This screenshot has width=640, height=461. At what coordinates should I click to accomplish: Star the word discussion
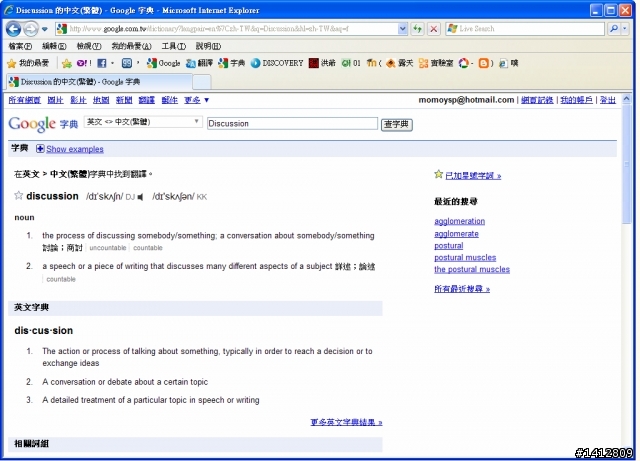tap(18, 196)
